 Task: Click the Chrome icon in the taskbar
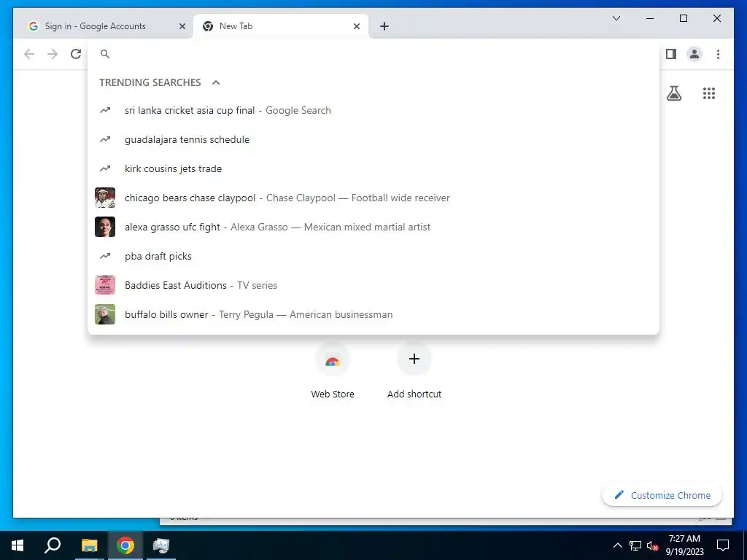click(x=125, y=545)
